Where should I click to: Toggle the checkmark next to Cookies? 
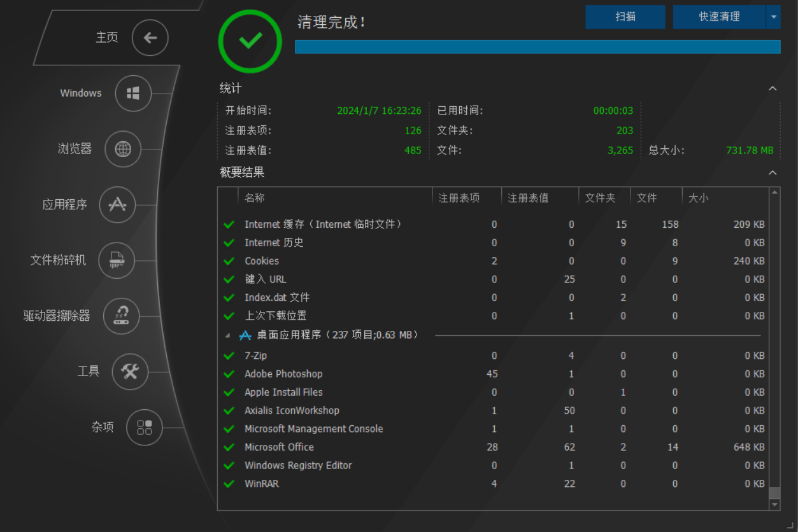[229, 261]
